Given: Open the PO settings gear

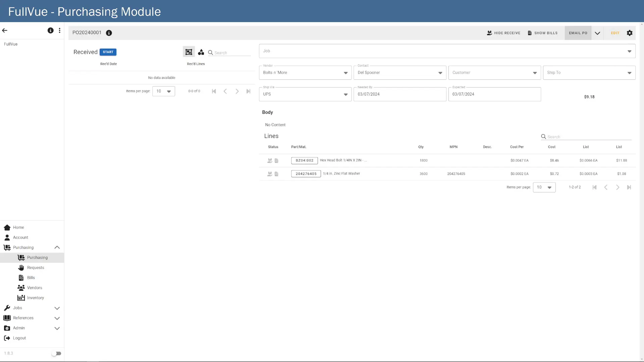Looking at the screenshot, I should (630, 33).
